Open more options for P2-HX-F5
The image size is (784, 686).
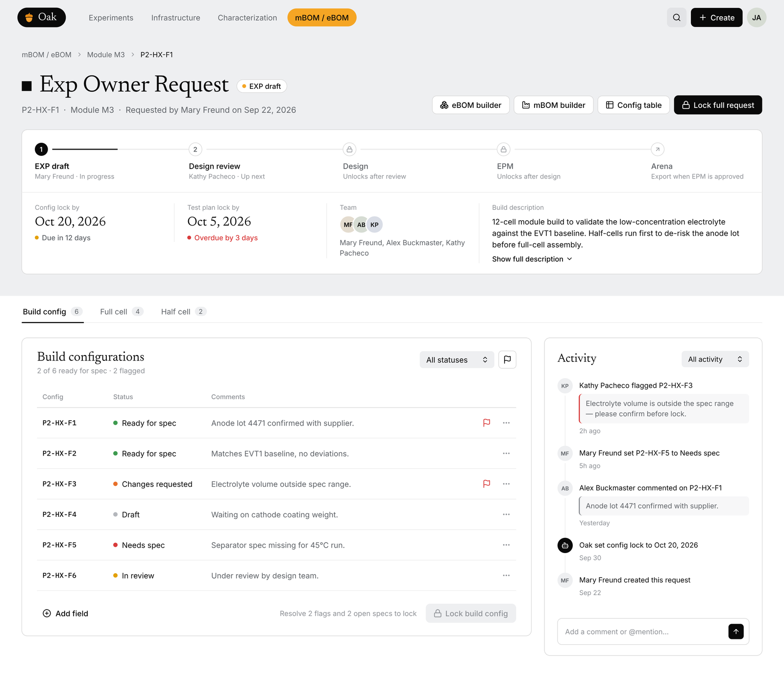(x=506, y=545)
